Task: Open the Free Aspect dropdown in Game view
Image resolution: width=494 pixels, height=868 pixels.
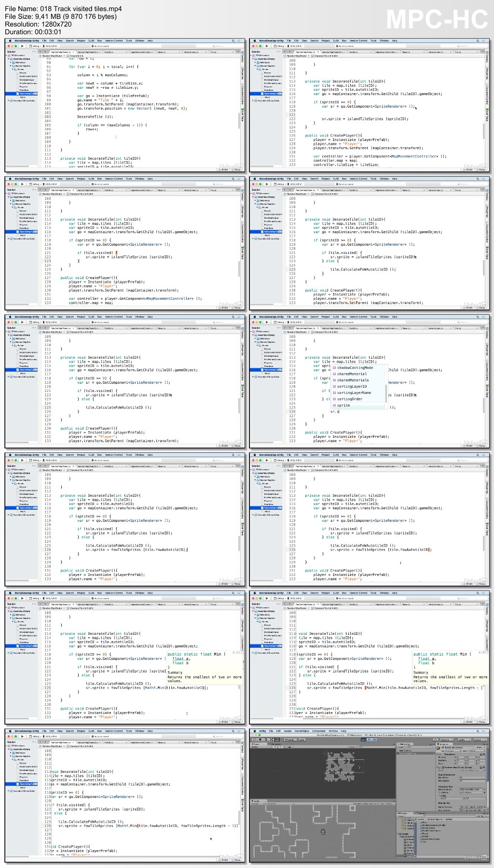Action: (x=280, y=804)
